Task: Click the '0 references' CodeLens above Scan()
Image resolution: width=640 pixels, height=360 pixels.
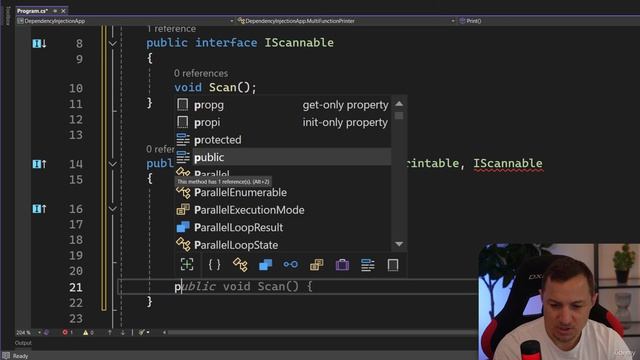Action: (201, 73)
